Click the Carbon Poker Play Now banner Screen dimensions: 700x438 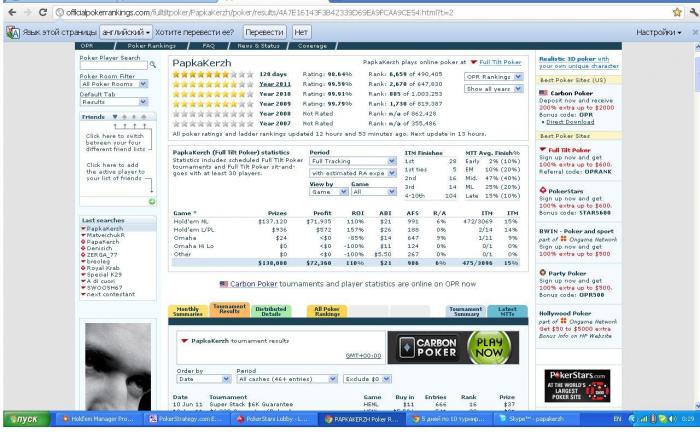pyautogui.click(x=453, y=348)
